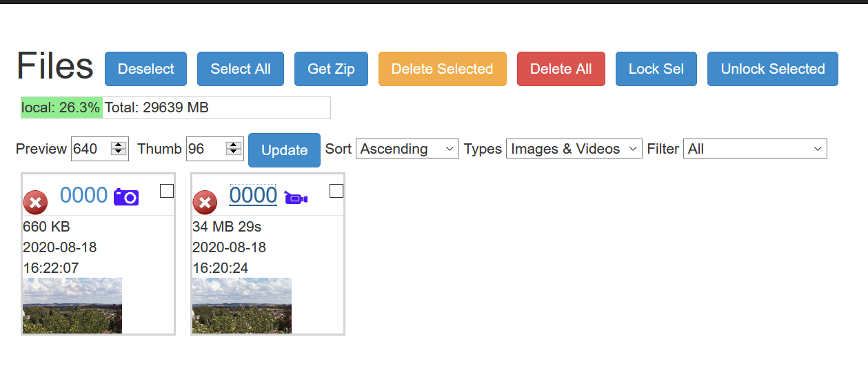The height and width of the screenshot is (368, 868).
Task: Click the Select All button
Action: (x=241, y=69)
